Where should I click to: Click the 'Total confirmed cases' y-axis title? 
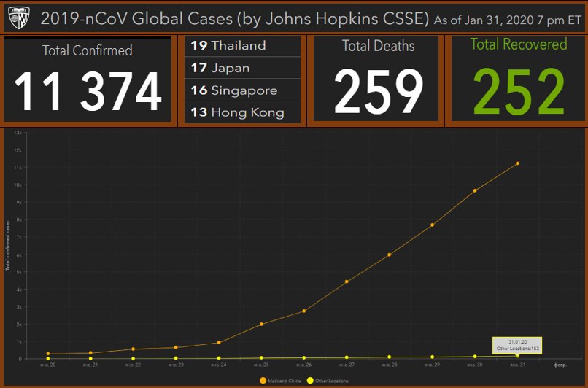8,246
